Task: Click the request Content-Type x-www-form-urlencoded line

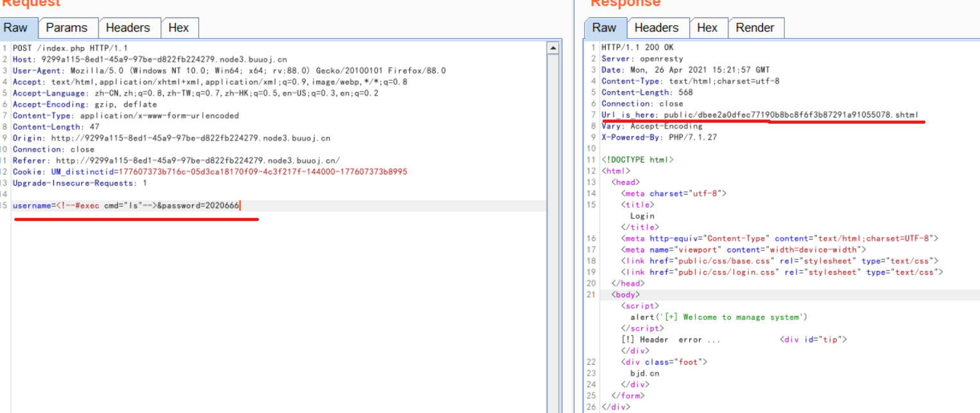Action: coord(126,116)
